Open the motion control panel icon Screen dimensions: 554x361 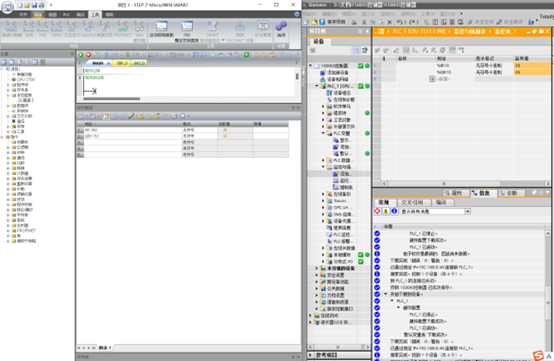click(161, 28)
